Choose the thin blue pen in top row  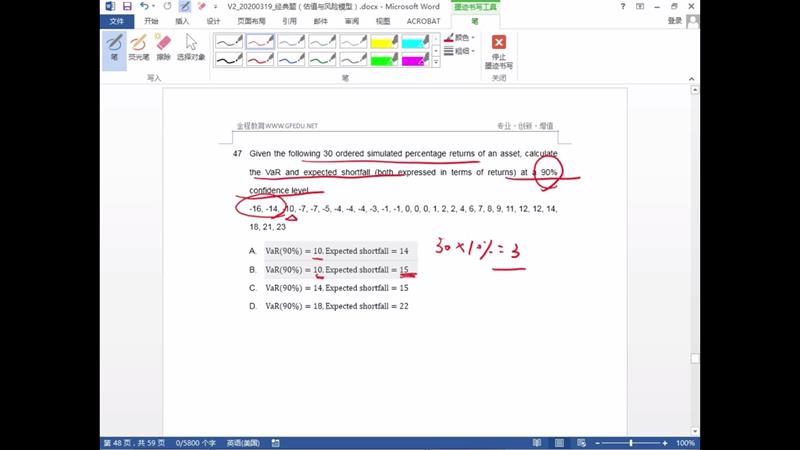pos(291,41)
